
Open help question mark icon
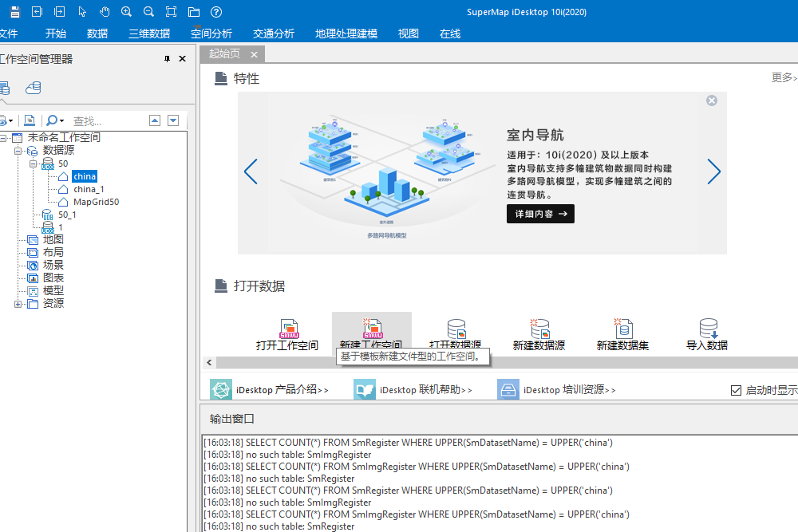[x=216, y=12]
